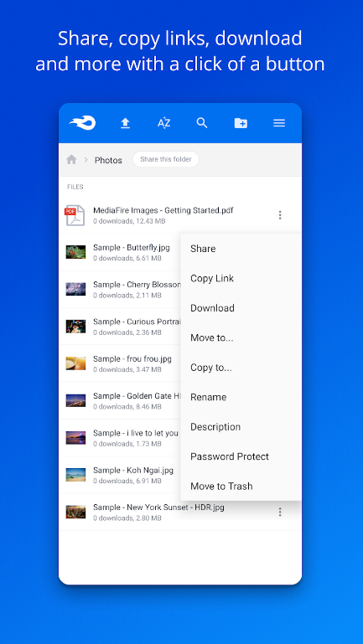Open the A-Z sort icon
The height and width of the screenshot is (644, 363).
(163, 123)
